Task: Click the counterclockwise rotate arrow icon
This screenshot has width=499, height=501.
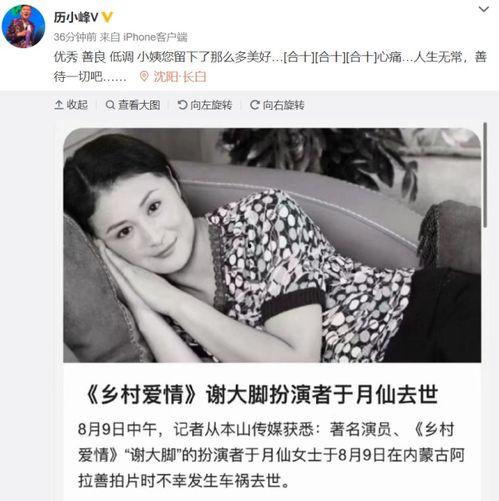Action: [182, 105]
